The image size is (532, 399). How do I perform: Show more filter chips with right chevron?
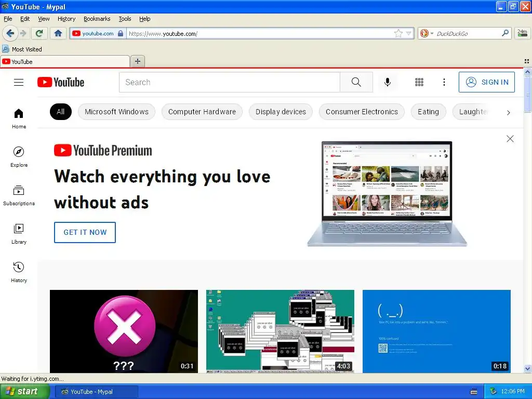508,113
